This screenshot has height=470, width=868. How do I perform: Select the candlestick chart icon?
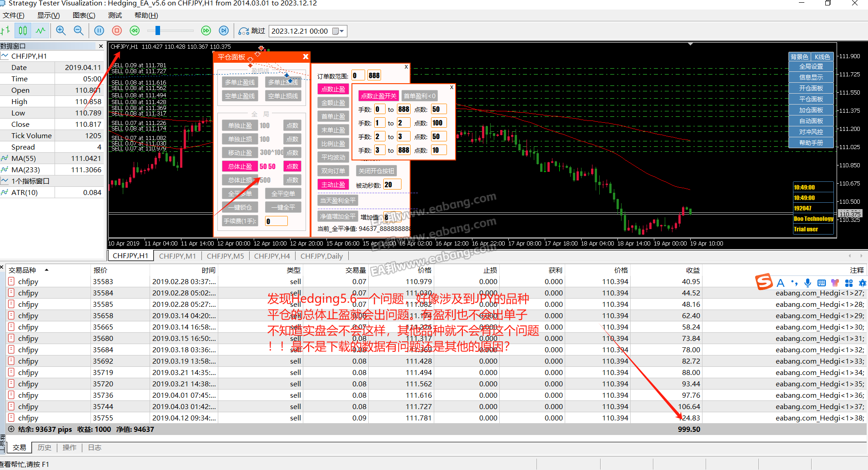coord(23,30)
